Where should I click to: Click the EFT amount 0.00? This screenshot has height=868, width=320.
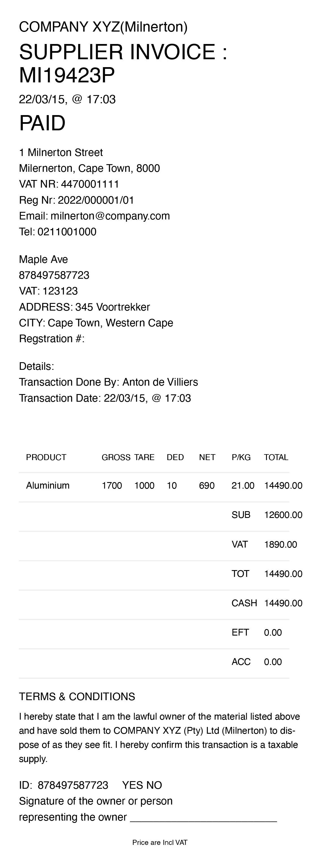(x=273, y=632)
